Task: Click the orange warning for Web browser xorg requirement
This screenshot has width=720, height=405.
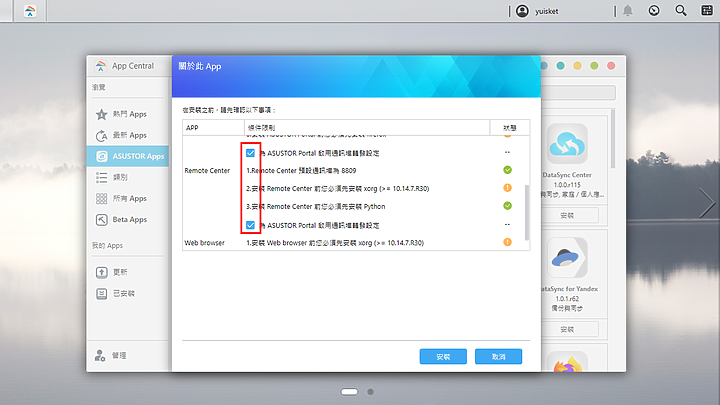Action: click(507, 242)
